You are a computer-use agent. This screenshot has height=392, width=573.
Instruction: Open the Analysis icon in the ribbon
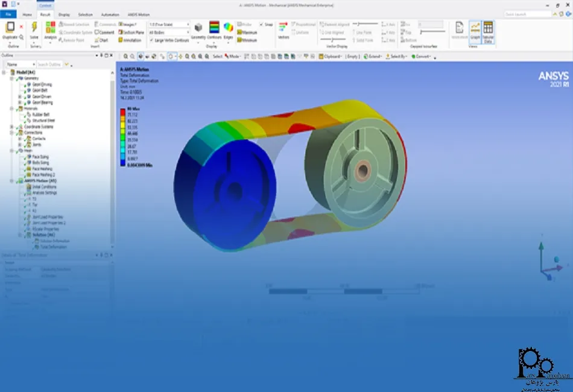50,28
